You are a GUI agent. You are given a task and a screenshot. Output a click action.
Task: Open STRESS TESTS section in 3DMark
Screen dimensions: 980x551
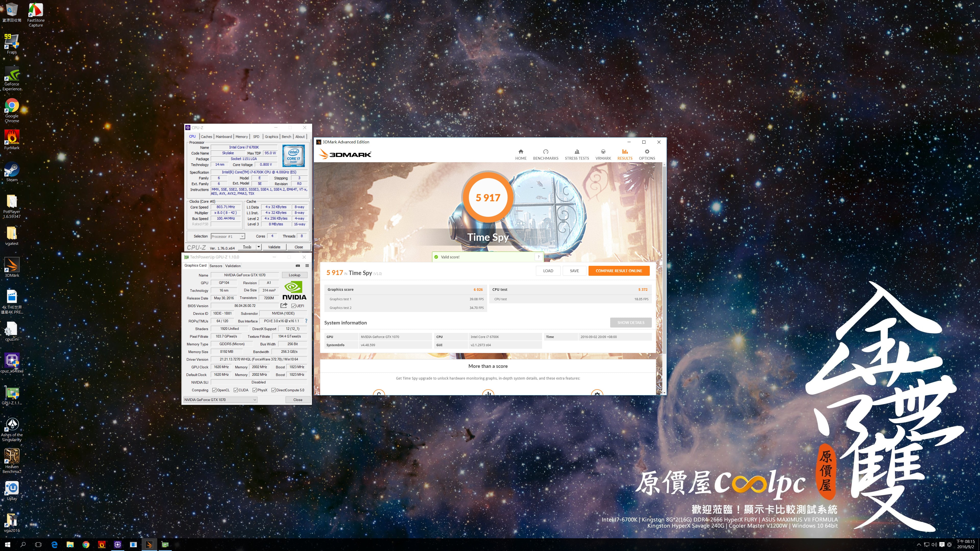click(x=577, y=154)
